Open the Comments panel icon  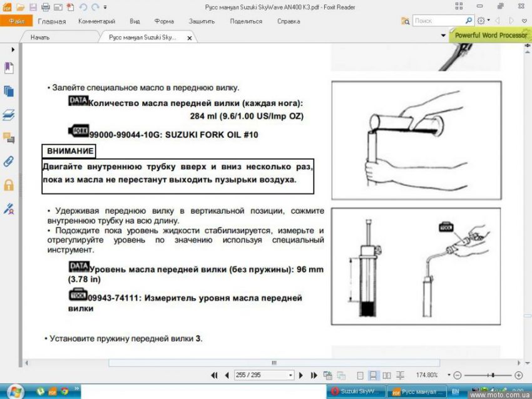[9, 138]
